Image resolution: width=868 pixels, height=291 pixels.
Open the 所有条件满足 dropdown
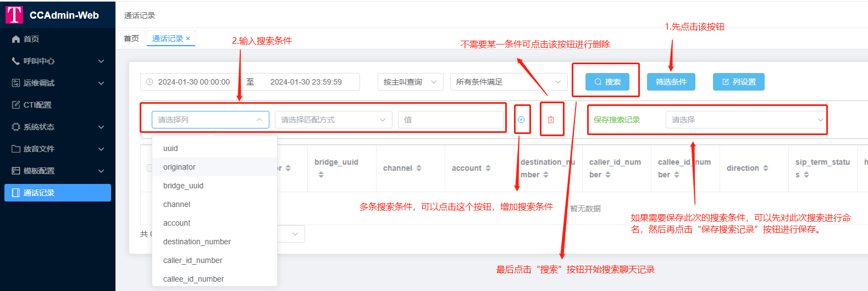[x=508, y=82]
